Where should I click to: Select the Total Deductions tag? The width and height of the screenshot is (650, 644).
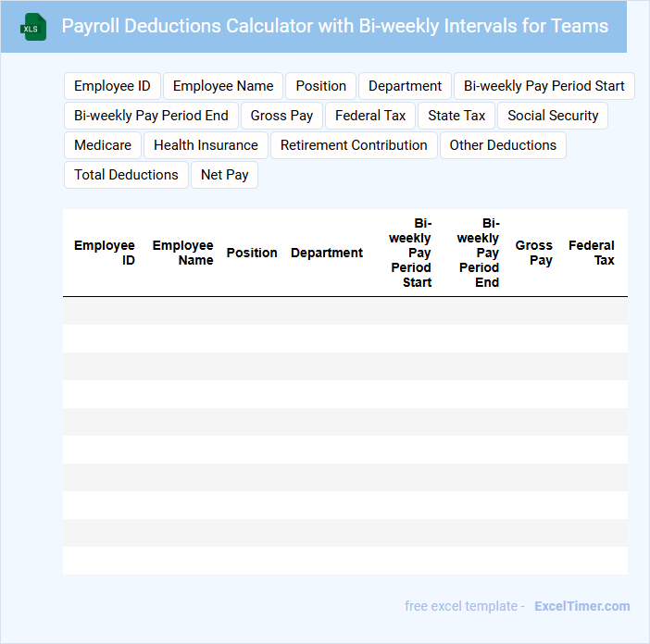(x=126, y=175)
